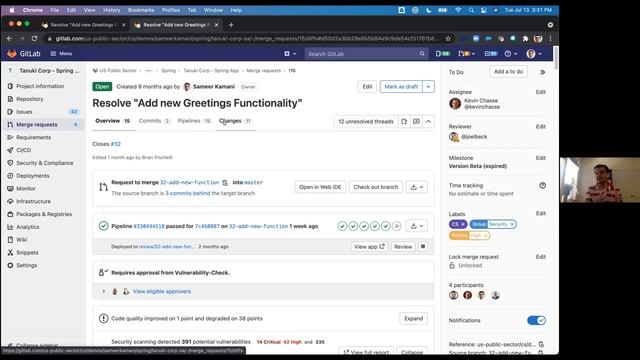Copy the source branch name icon
Image resolution: width=640 pixels, height=360 pixels.
[x=225, y=182]
